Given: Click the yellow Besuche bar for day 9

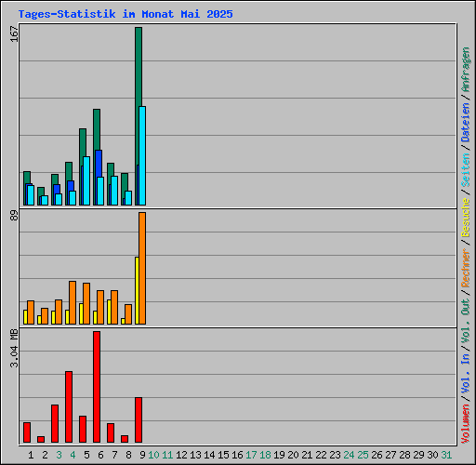Looking at the screenshot, I should coord(137,290).
